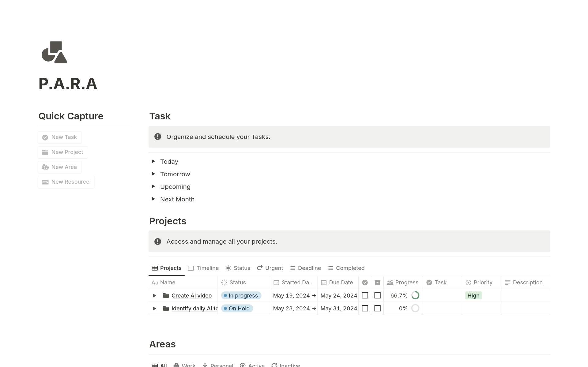Expand the Create AI video row arrow
The height and width of the screenshot is (367, 588).
154,295
